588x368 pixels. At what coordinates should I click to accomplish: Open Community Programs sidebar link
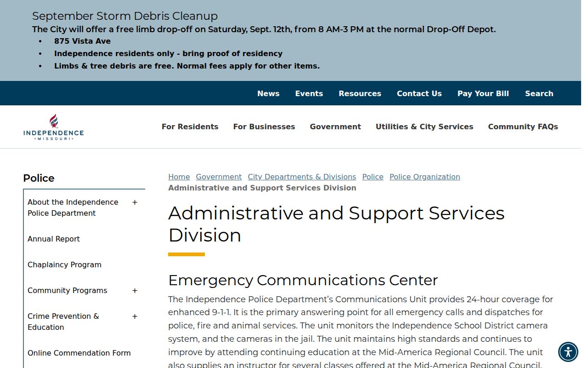68,291
